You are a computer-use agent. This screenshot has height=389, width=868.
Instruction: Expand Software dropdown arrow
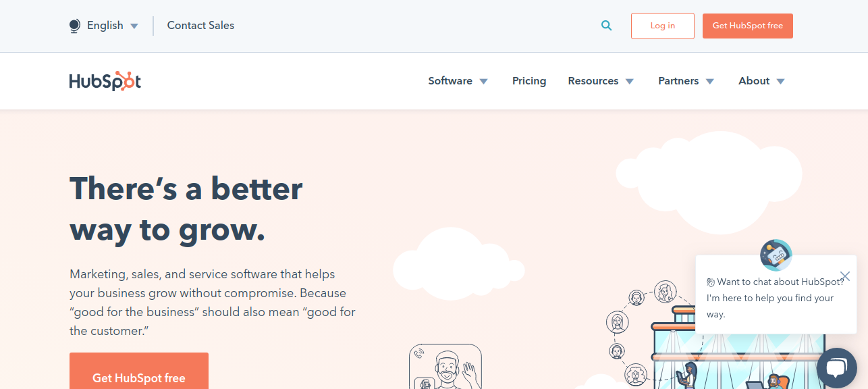(x=484, y=82)
